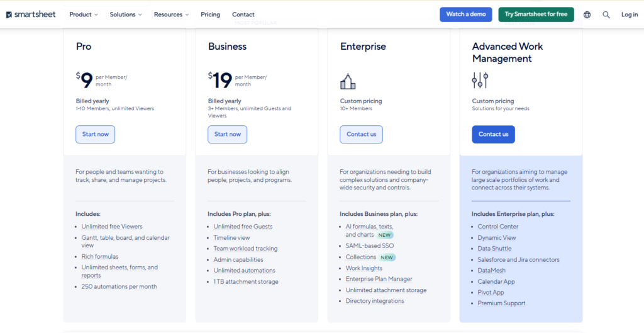Click Unlimited sheets, forms, and reports
The height and width of the screenshot is (333, 644).
[119, 271]
